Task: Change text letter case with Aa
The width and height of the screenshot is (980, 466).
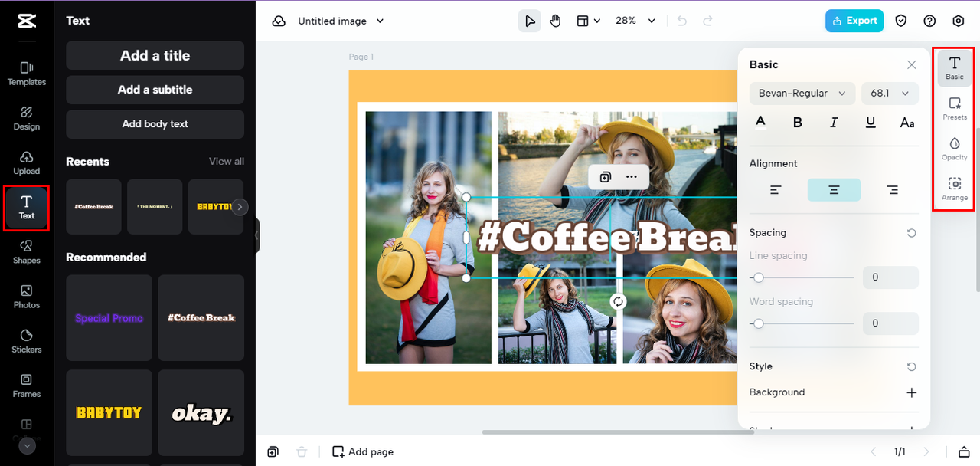Action: 907,122
